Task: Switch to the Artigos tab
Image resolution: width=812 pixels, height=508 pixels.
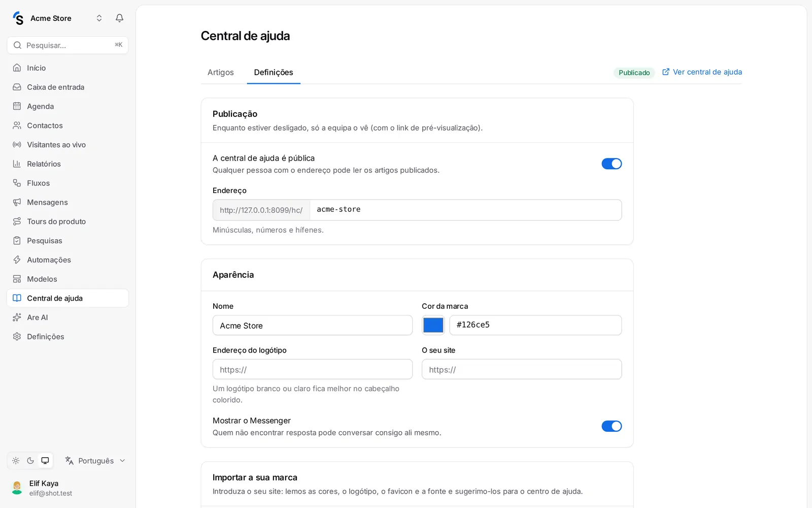Action: coord(221,72)
